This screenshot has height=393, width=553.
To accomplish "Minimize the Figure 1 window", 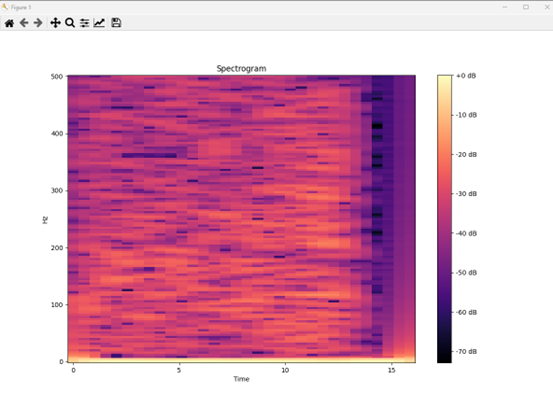I will 505,7.
